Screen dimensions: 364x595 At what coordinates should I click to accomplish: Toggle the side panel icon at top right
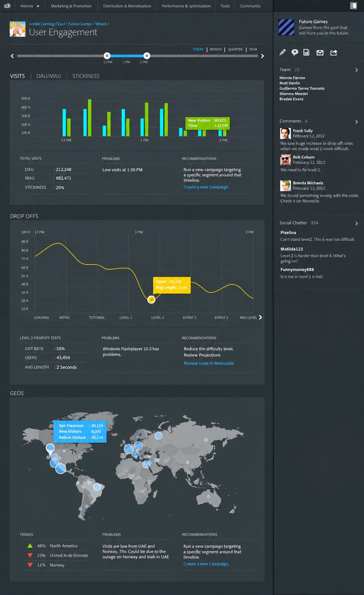click(x=353, y=6)
